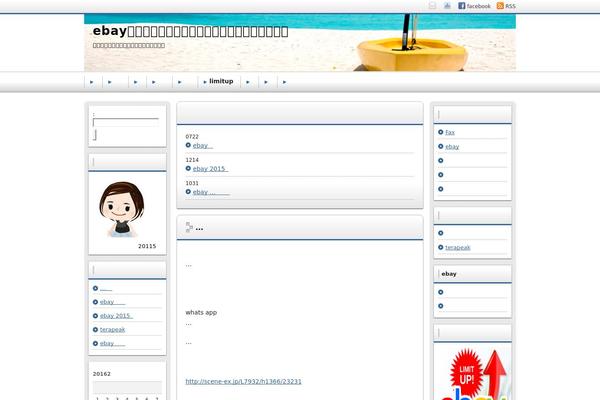The width and height of the screenshot is (600, 400).
Task: Click the post title icon beside the dots heading
Action: pos(189,227)
